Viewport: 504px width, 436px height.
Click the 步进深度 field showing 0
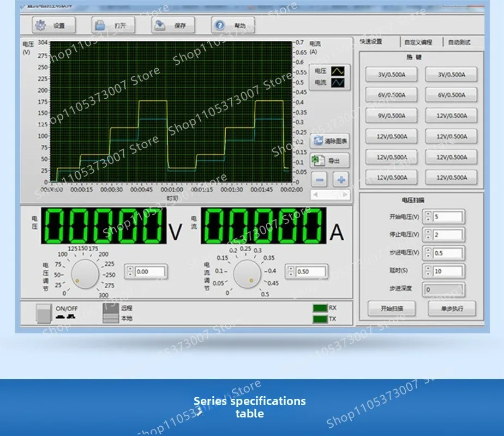443,289
